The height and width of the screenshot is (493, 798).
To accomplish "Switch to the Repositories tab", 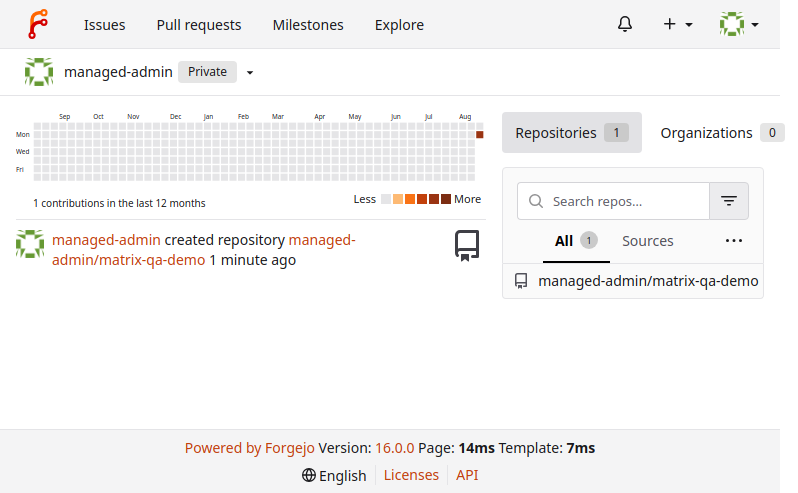I will coord(572,133).
